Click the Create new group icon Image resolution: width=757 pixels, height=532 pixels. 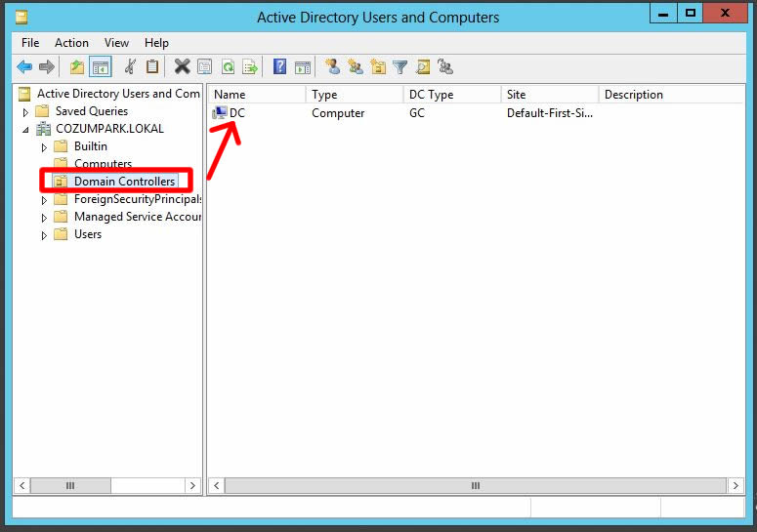click(356, 67)
